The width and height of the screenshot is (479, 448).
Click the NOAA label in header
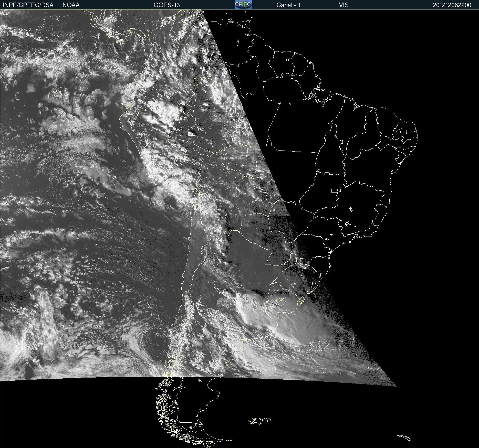point(71,5)
